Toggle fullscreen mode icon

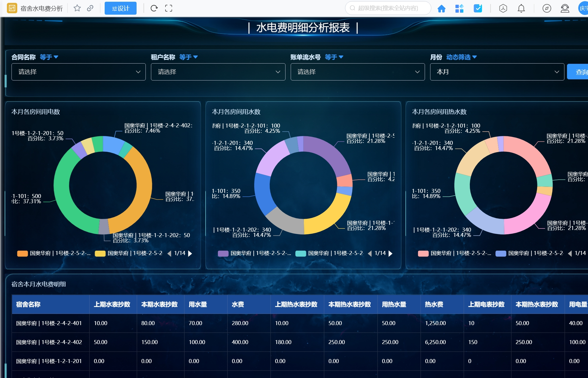[169, 8]
